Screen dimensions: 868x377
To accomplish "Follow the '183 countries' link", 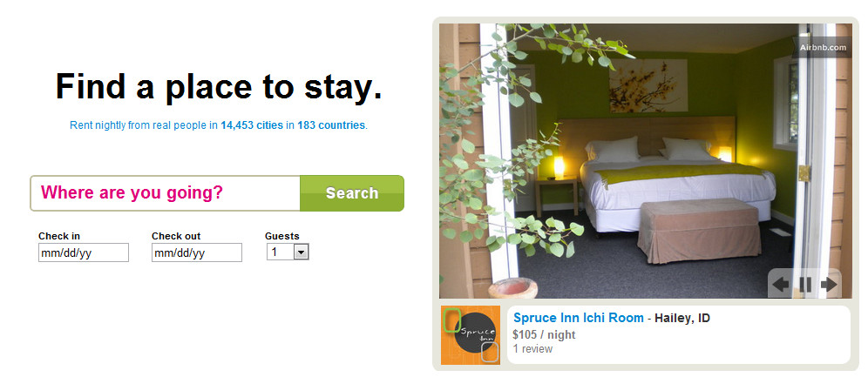I will (331, 125).
